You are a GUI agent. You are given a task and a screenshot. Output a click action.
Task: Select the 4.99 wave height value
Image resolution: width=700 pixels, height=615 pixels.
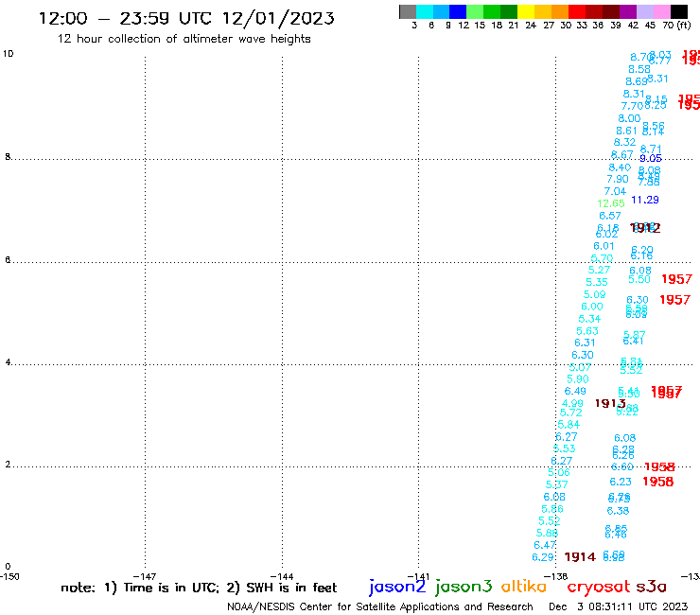click(x=572, y=404)
